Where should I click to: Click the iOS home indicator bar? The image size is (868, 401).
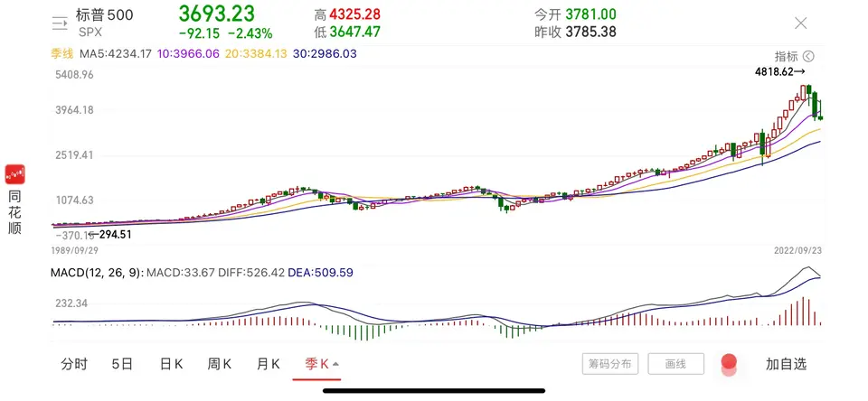pos(434,390)
